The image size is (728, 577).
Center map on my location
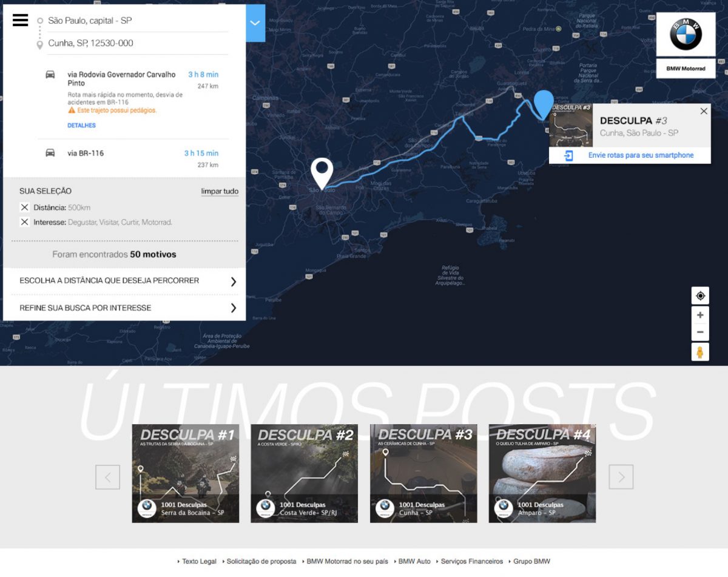pos(700,295)
